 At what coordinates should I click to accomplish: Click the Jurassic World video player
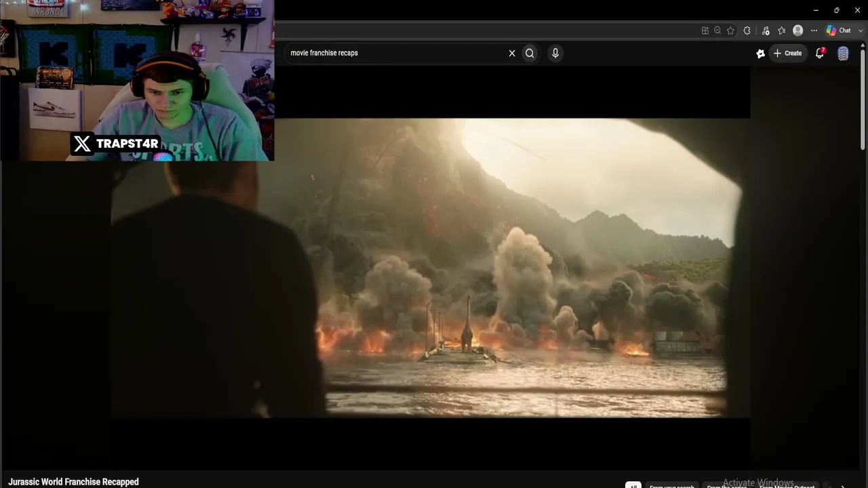click(x=431, y=268)
